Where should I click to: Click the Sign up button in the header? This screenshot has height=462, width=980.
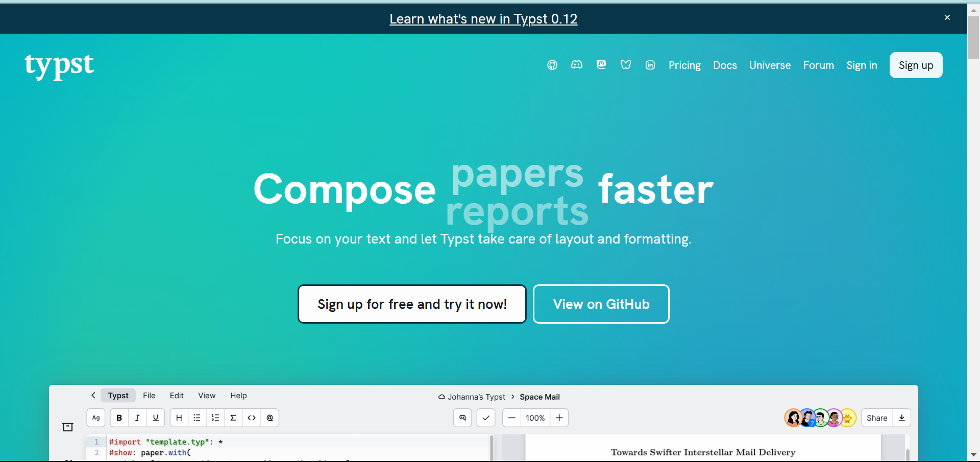click(x=916, y=65)
